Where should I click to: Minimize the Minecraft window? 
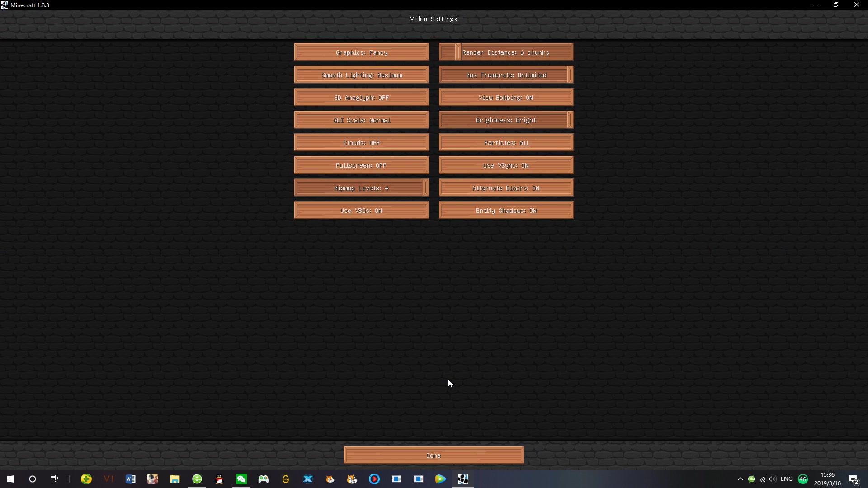[816, 5]
